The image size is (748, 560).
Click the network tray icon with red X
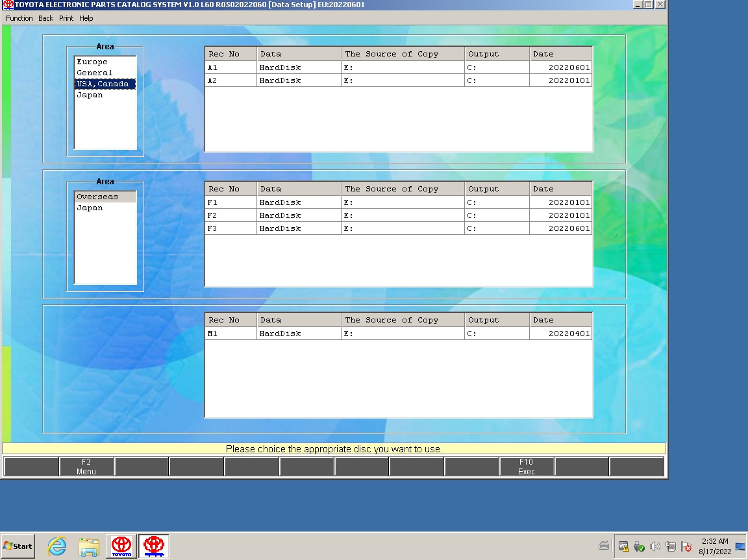[686, 546]
